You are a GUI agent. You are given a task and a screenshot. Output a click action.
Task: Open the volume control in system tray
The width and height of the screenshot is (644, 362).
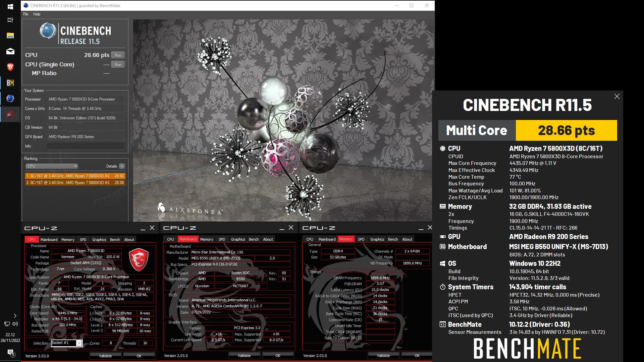[x=15, y=324]
